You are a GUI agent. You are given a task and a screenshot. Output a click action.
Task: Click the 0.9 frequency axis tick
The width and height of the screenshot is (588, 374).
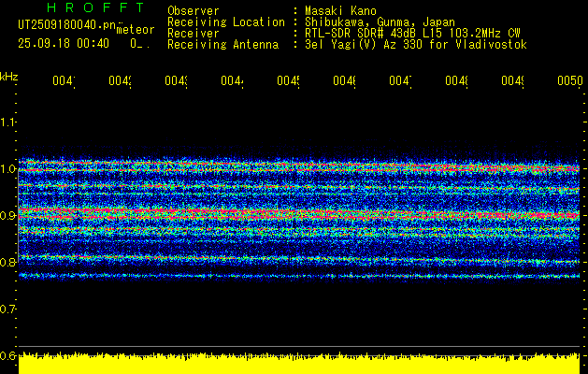click(x=8, y=216)
